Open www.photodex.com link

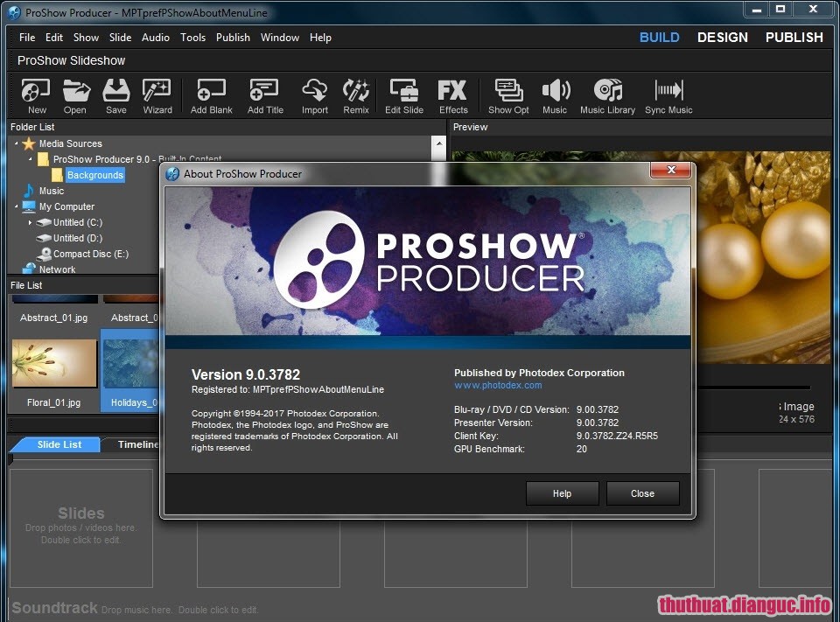[498, 385]
